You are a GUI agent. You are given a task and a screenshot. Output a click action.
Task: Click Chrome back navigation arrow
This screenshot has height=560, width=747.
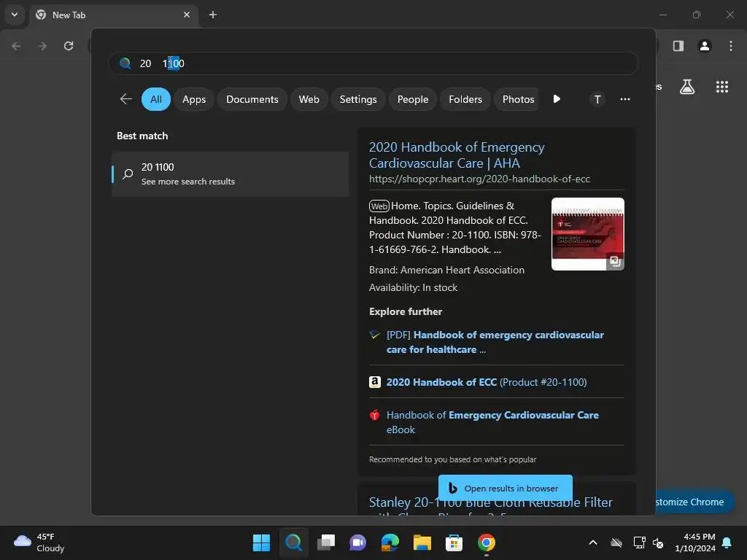(x=16, y=46)
